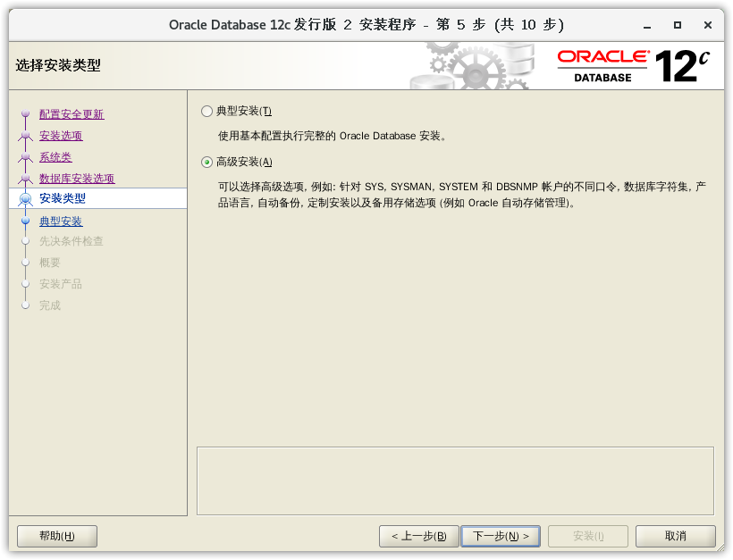The width and height of the screenshot is (733, 560).
Task: Open the 安装选项 step link
Action: coord(61,136)
